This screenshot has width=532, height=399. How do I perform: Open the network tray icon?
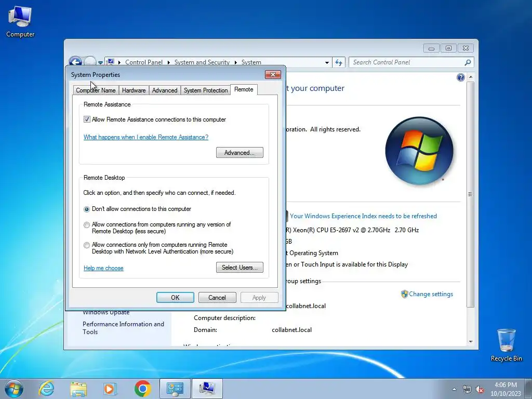pyautogui.click(x=467, y=390)
